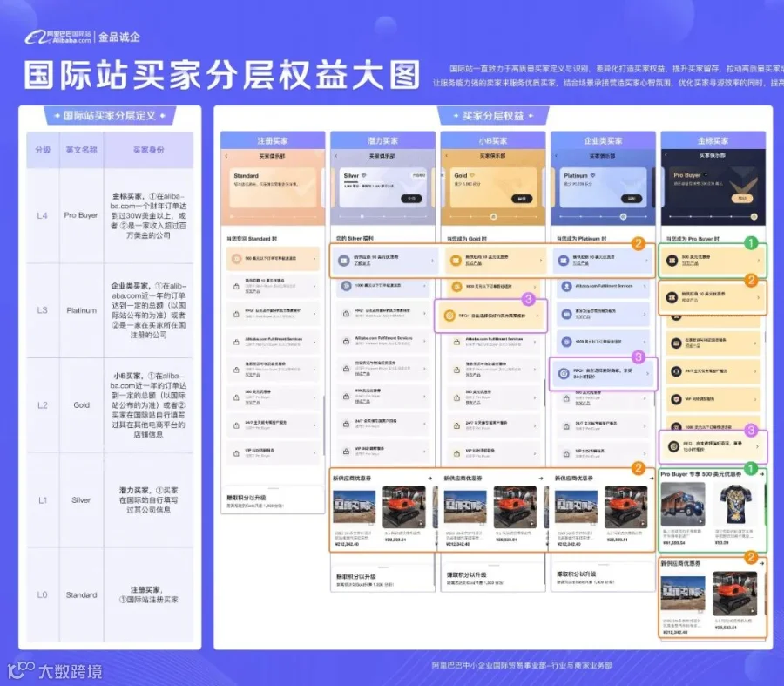Open the chevron on Standard's 24/7 service row
This screenshot has width=784, height=686.
click(314, 425)
